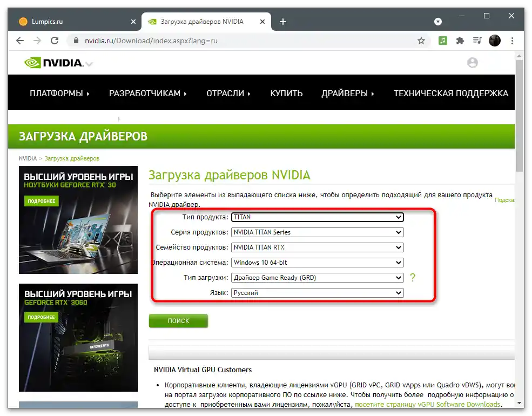Open the ОТРАСЛИ menu
Screen dimensions: 532x416
tap(228, 93)
